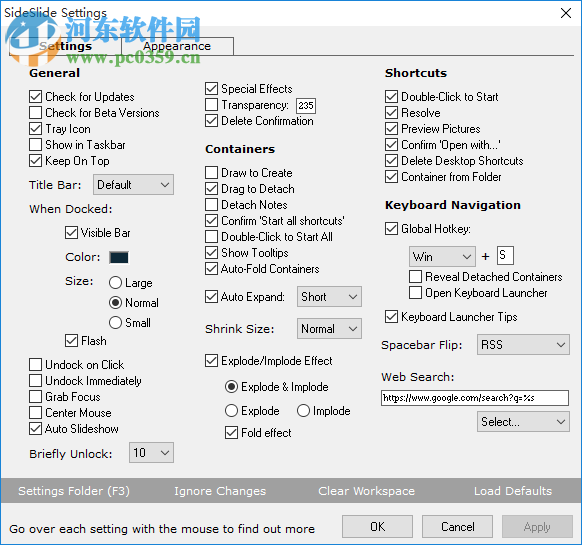Choose Ignore Changes in bottom bar
Image resolution: width=582 pixels, height=545 pixels.
220,491
